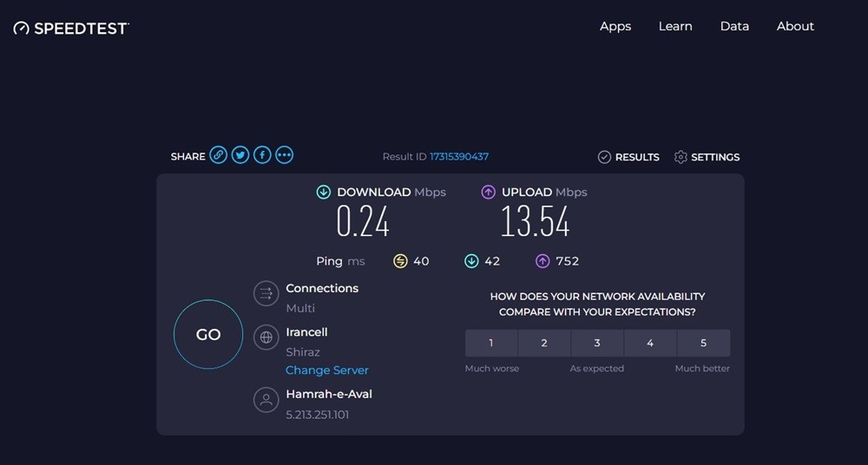Choose rating 5 Much better

(x=703, y=343)
